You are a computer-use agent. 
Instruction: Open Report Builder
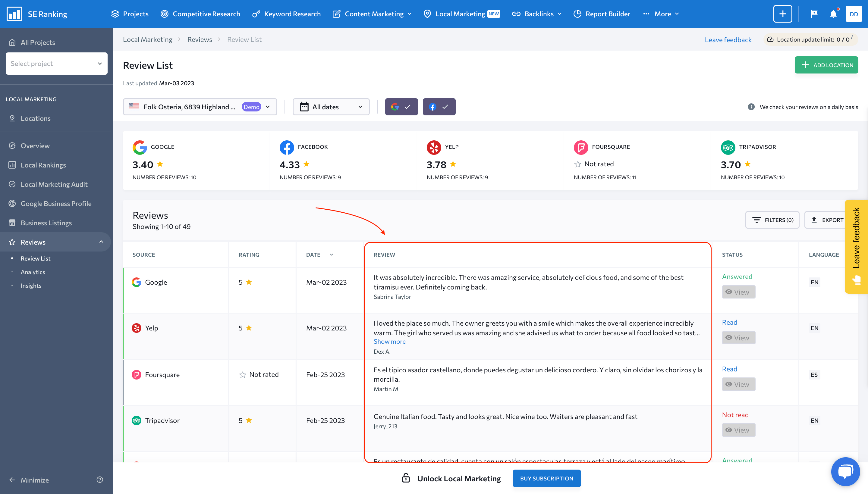(602, 14)
